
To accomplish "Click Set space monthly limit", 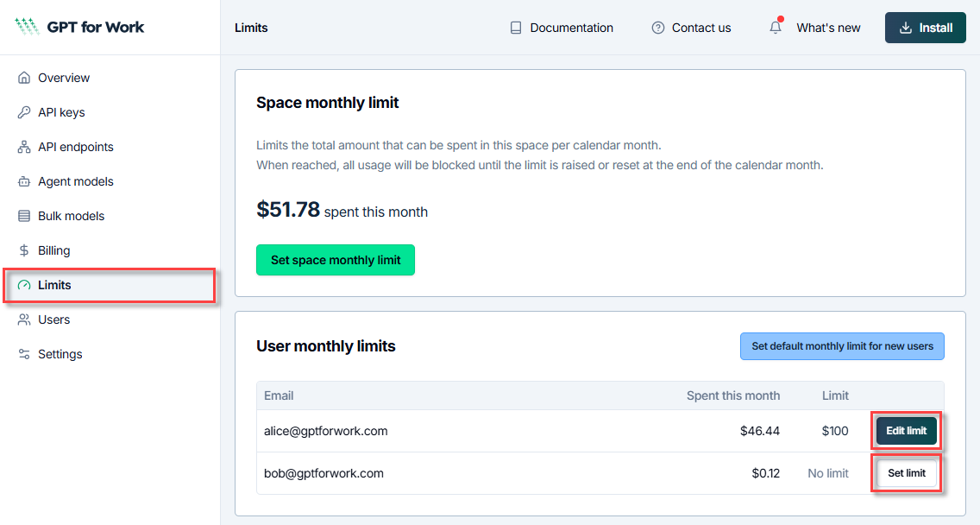I will click(x=335, y=259).
